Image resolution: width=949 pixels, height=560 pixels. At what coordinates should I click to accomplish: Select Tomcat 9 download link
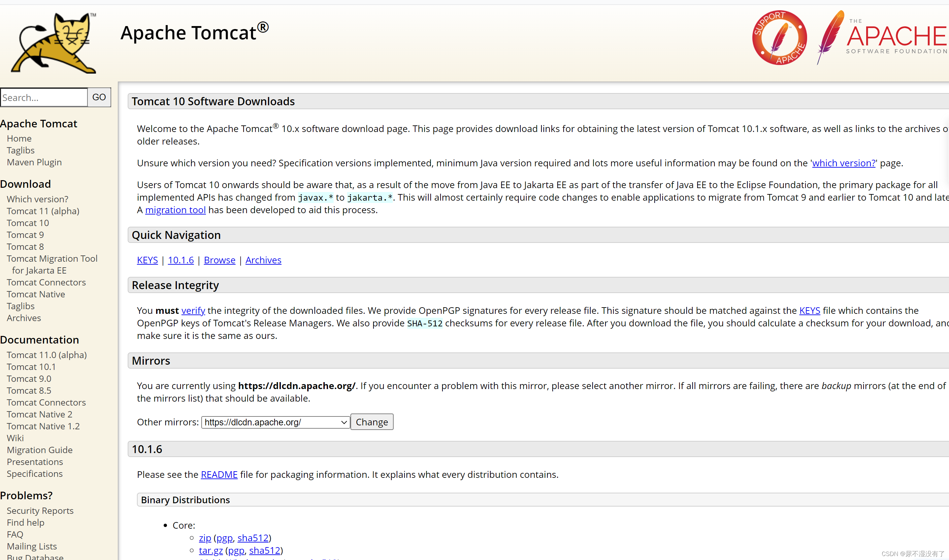click(25, 235)
